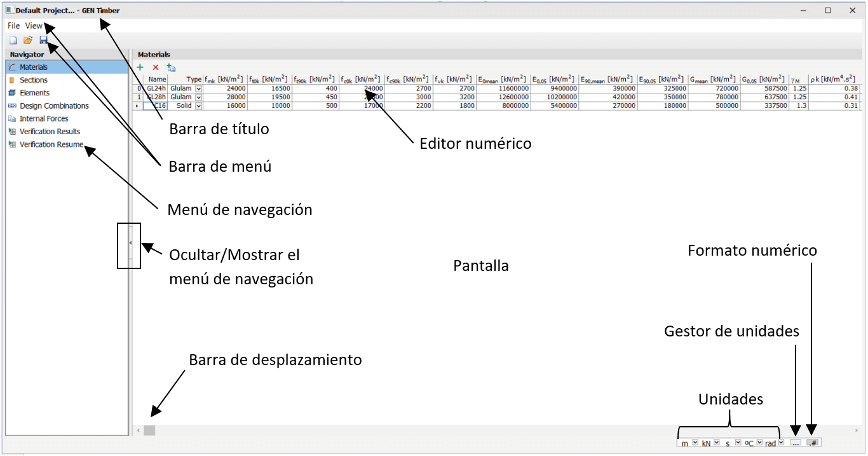
Task: Expand Type dropdown for GL24h row
Action: (x=198, y=88)
